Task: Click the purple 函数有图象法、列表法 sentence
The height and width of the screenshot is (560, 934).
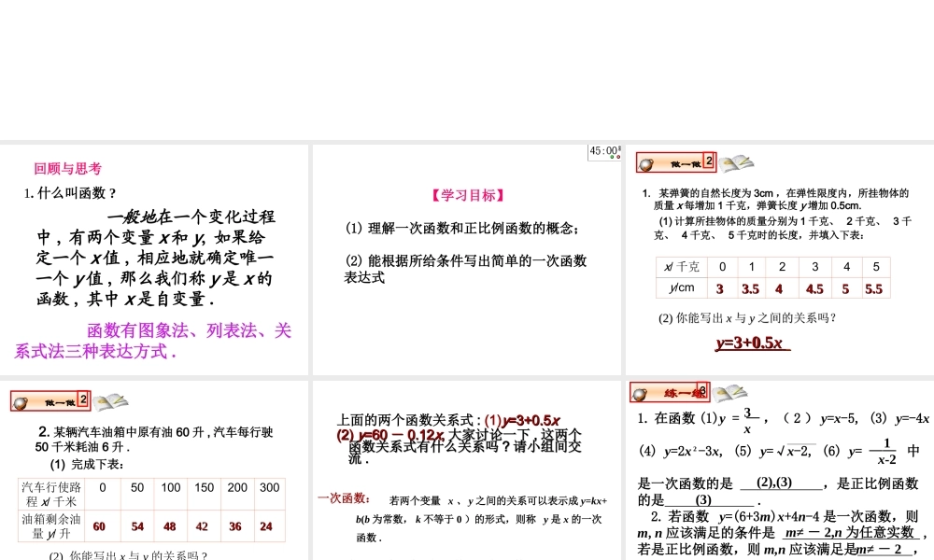Action: (x=153, y=341)
